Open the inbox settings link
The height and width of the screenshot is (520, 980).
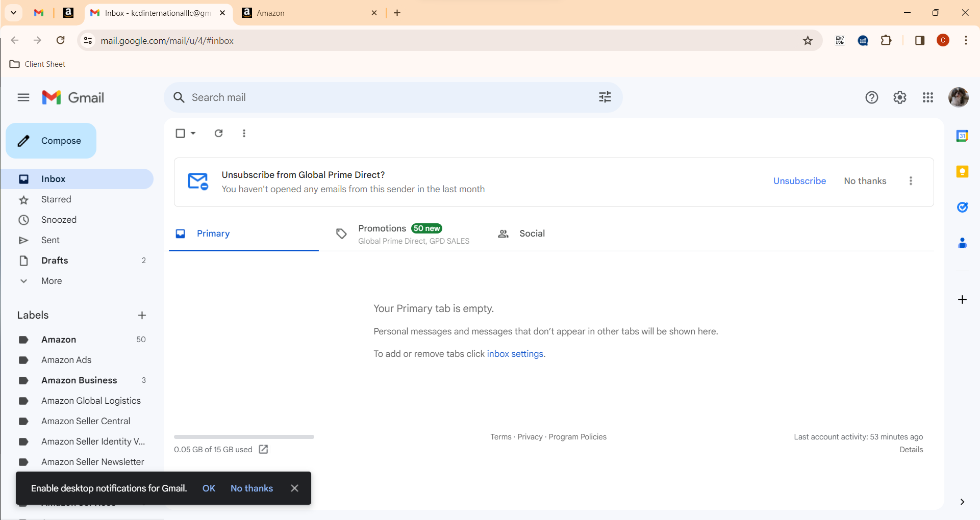515,354
